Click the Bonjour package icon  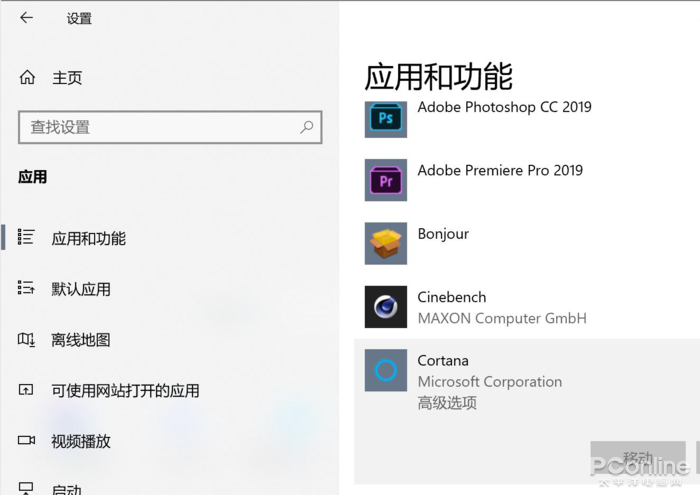pos(386,243)
